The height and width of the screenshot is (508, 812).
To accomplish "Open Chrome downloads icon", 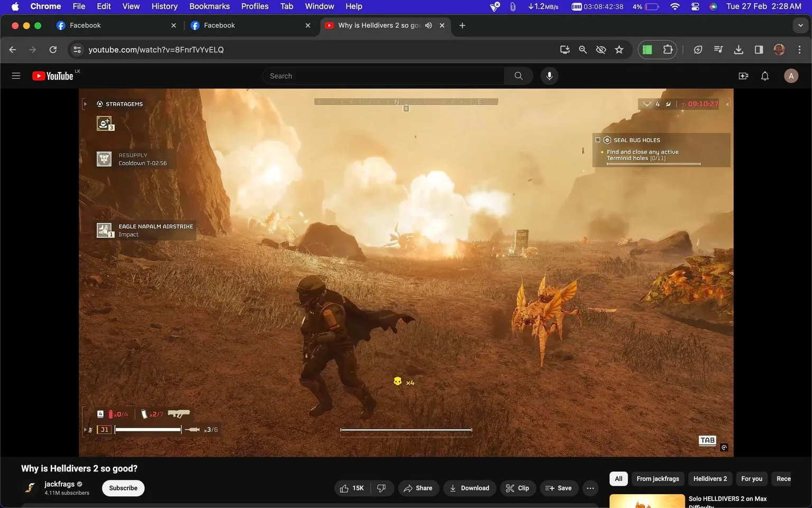I will point(739,50).
